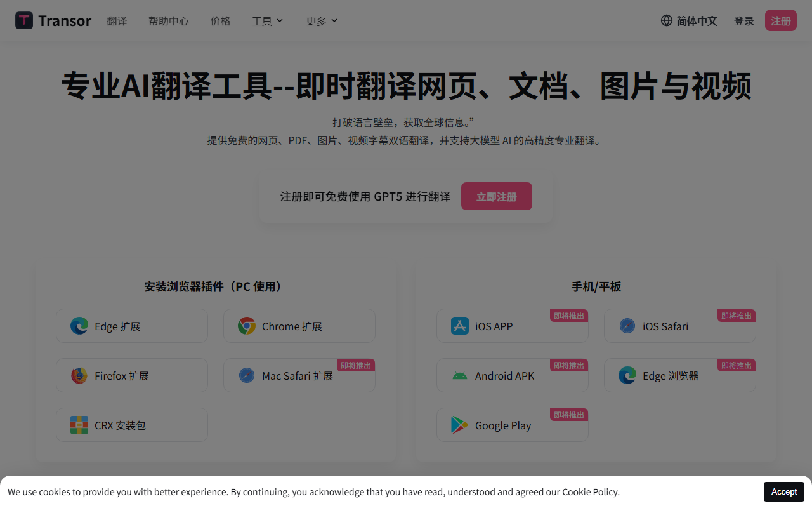Click the 立即注册 button

[497, 196]
